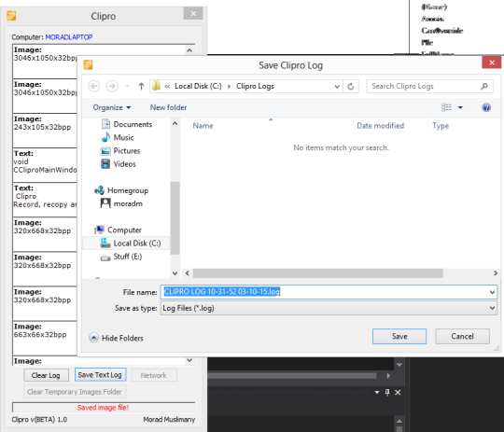Close background panel with X icon
The image size is (504, 432).
pyautogui.click(x=398, y=392)
